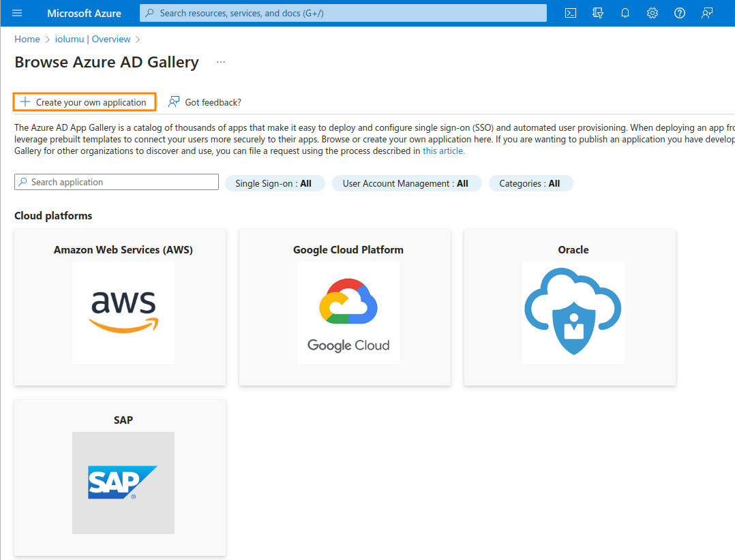Click the Got feedback? button

pos(205,102)
